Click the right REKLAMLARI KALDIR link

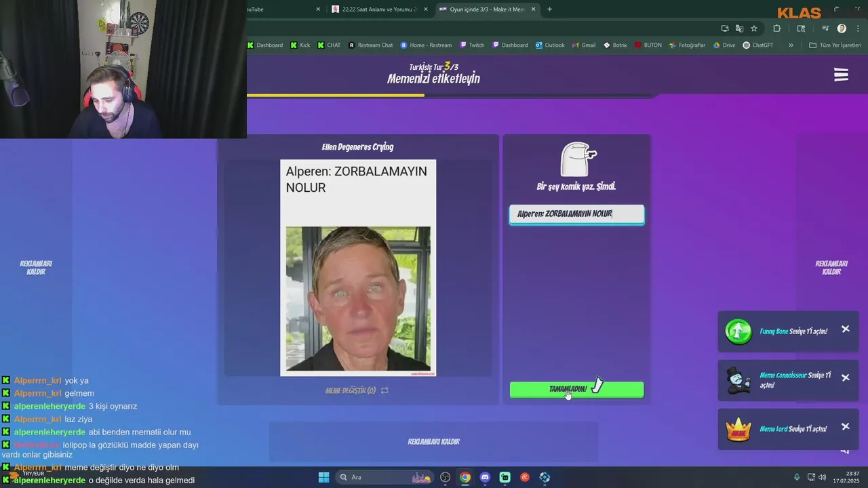(831, 268)
